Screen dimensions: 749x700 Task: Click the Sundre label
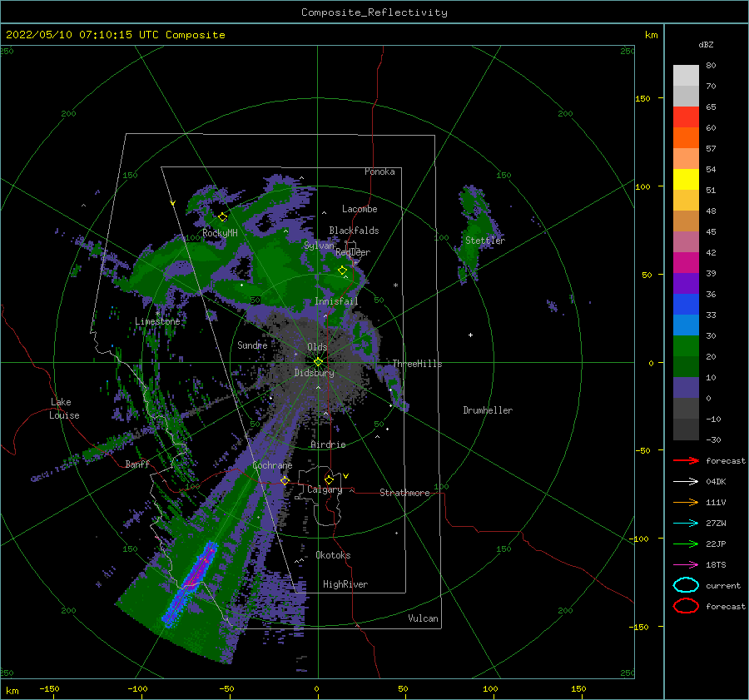[x=252, y=345]
